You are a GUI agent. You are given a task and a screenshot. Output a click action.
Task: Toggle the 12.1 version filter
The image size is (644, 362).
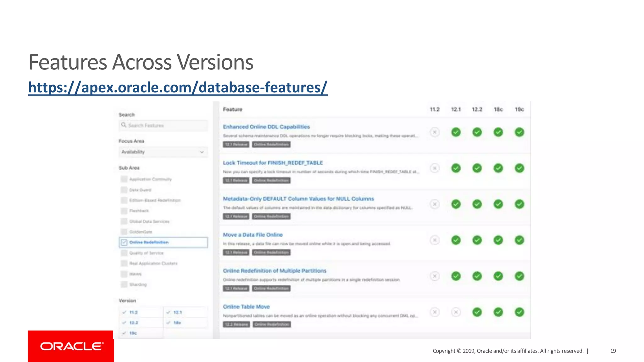(x=185, y=312)
